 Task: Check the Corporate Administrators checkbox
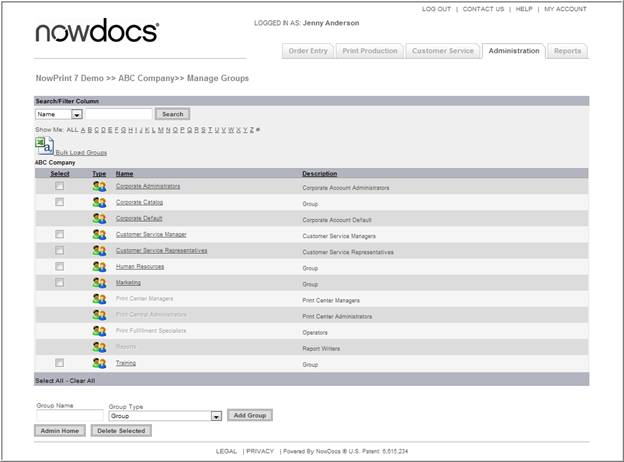click(x=59, y=186)
